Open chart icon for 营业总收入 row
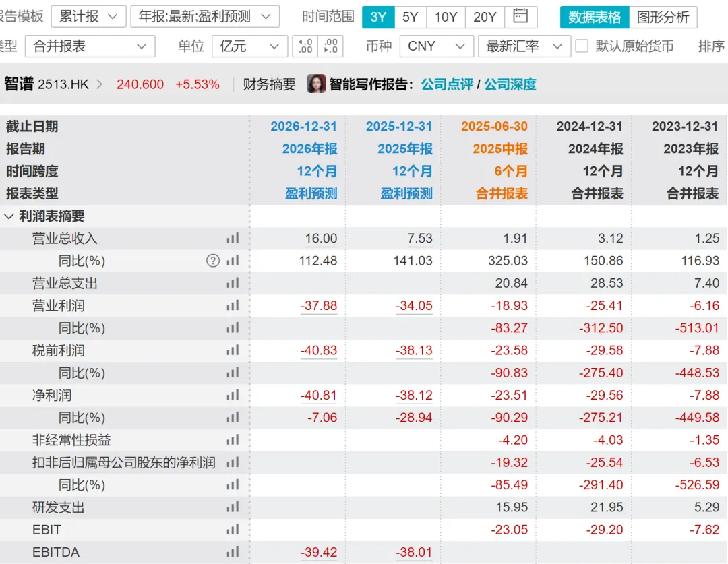This screenshot has height=564, width=728. [x=233, y=238]
